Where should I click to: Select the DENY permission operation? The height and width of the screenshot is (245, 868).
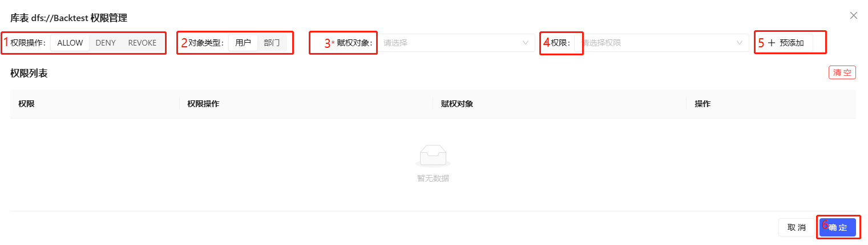(106, 43)
